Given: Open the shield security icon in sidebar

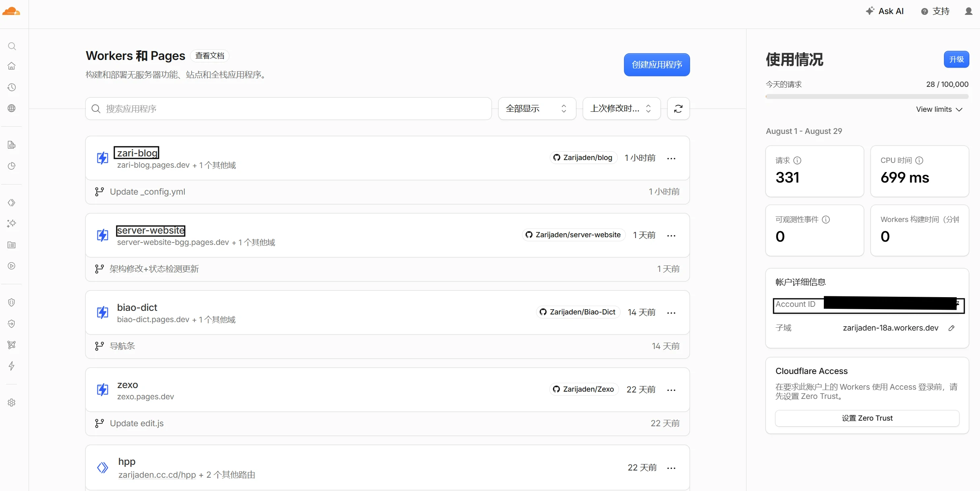Looking at the screenshot, I should tap(12, 302).
